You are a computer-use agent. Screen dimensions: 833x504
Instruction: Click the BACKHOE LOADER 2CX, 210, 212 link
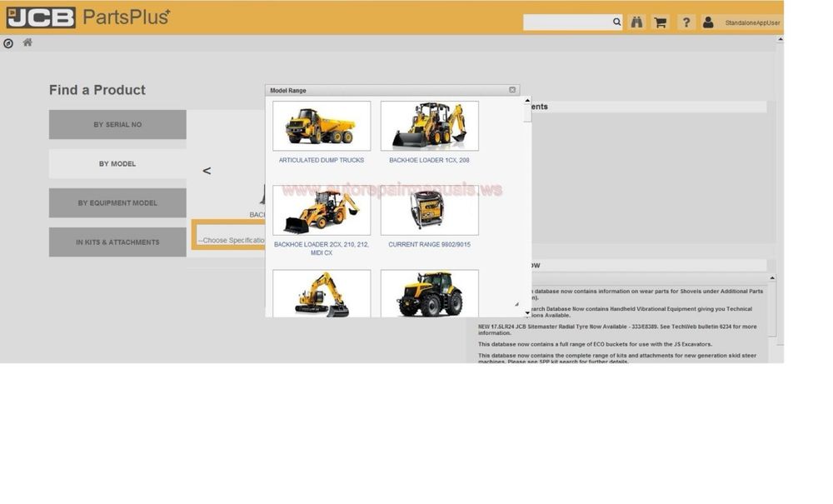coord(322,248)
